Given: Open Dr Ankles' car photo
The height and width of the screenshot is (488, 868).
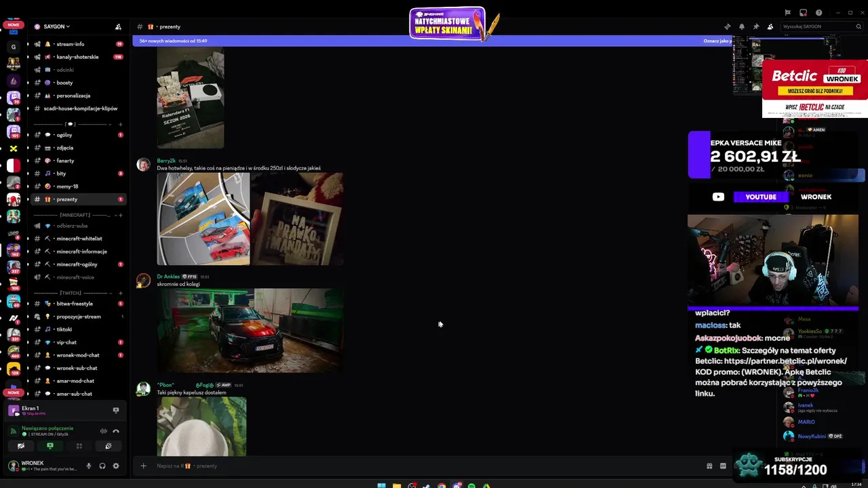Looking at the screenshot, I should (x=250, y=331).
